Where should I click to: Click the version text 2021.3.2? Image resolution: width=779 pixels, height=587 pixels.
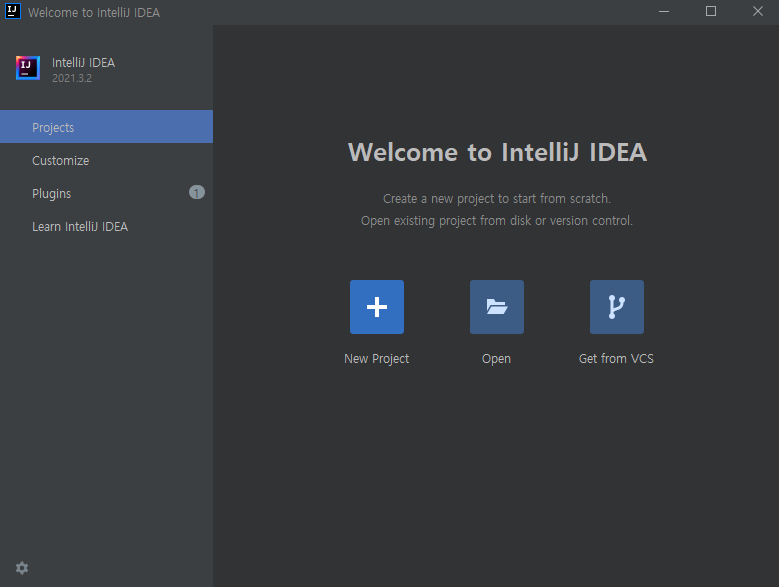pyautogui.click(x=72, y=78)
